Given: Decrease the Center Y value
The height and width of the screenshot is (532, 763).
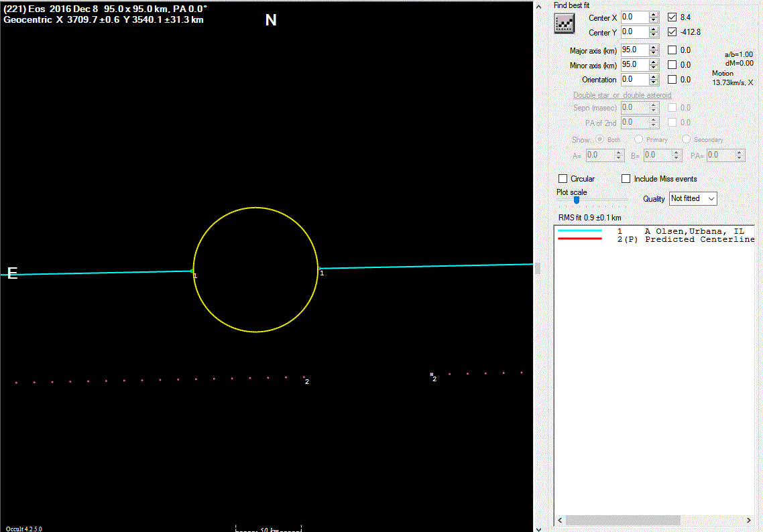Looking at the screenshot, I should coord(654,35).
